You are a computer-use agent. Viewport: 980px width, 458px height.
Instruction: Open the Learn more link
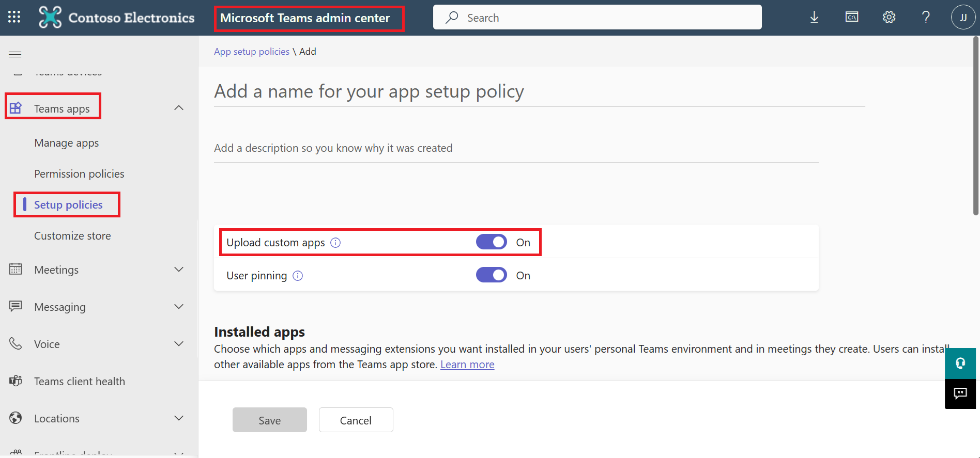click(x=467, y=365)
